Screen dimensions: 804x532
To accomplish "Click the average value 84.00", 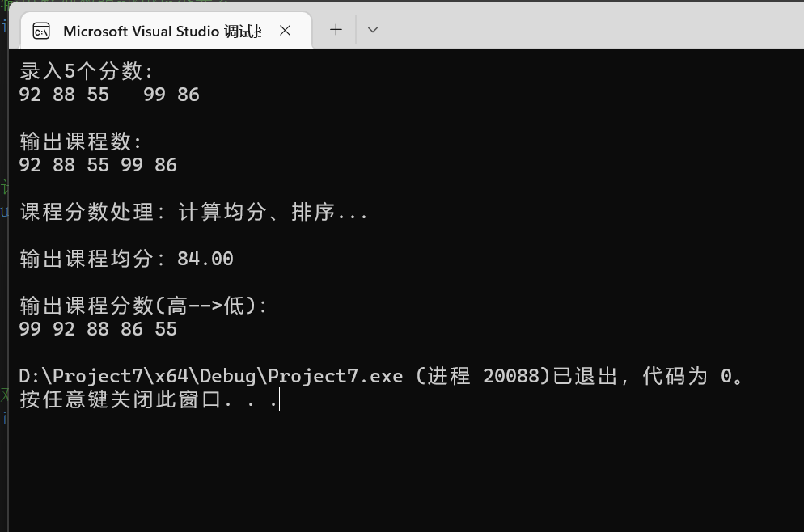I will pyautogui.click(x=205, y=259).
